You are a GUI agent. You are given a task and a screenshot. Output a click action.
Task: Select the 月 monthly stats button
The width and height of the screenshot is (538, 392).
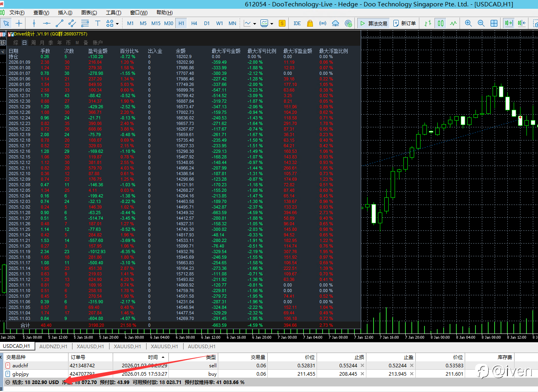[42, 43]
